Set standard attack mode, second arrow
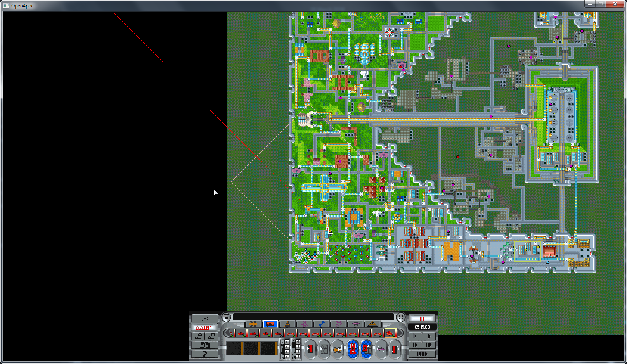The height and width of the screenshot is (364, 627). coord(287,347)
